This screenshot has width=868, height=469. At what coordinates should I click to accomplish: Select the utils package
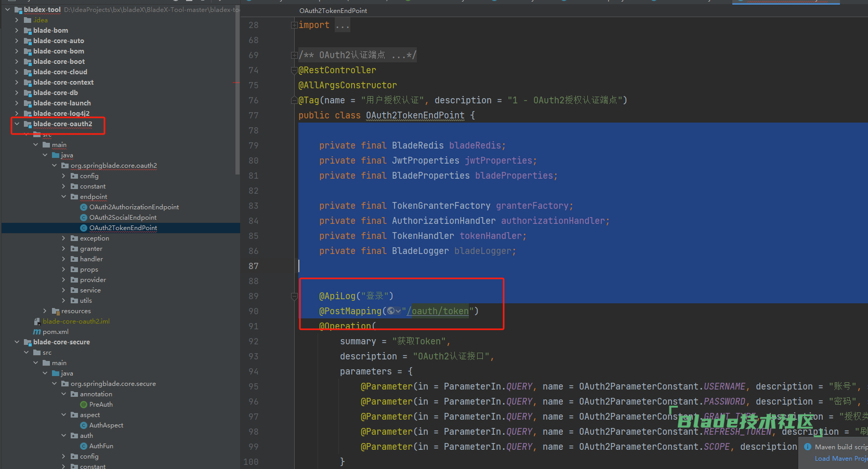click(86, 301)
